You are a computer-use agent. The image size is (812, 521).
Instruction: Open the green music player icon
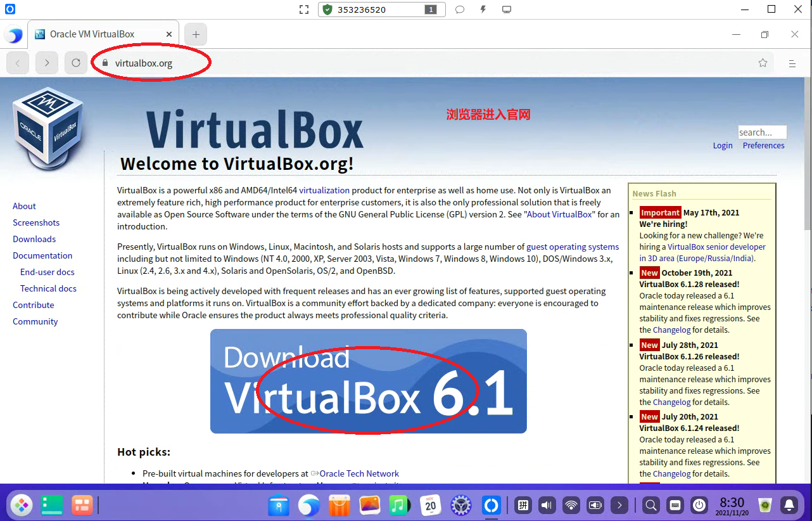400,505
